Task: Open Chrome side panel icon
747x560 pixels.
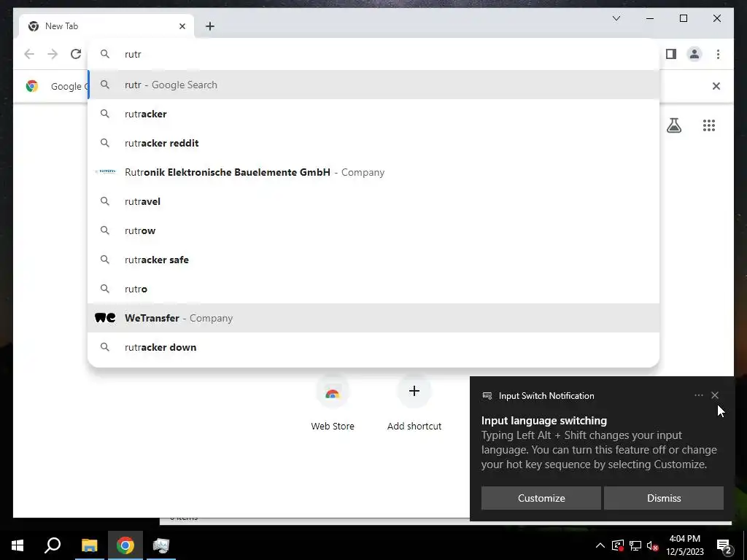Action: pyautogui.click(x=671, y=54)
